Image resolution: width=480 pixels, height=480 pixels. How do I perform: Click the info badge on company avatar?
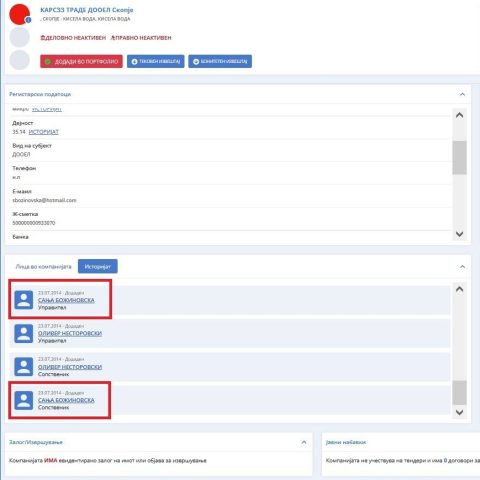click(x=28, y=20)
